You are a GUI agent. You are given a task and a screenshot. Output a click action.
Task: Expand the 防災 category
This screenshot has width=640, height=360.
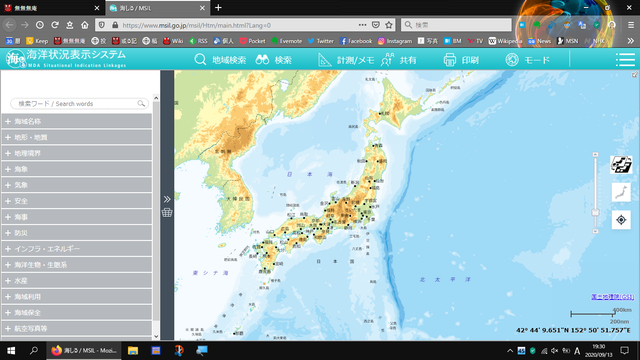pos(77,233)
